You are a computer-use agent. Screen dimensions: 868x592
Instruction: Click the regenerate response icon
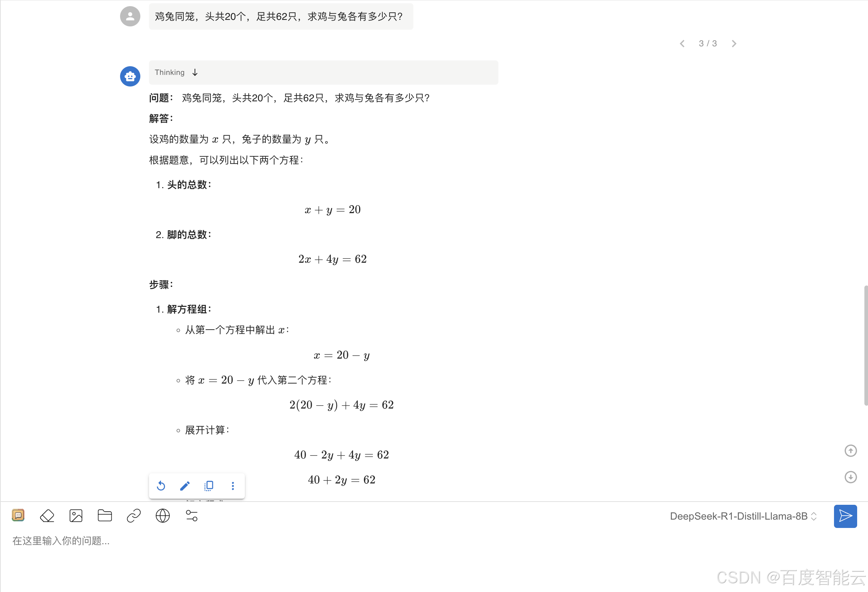tap(161, 486)
